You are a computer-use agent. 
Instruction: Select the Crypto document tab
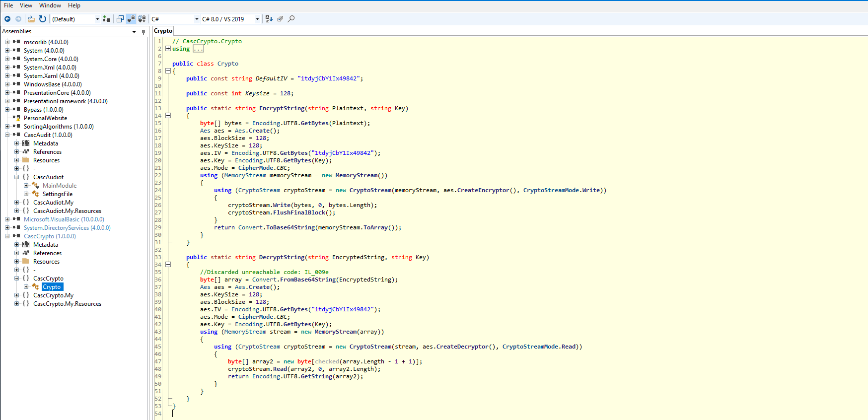pyautogui.click(x=163, y=31)
